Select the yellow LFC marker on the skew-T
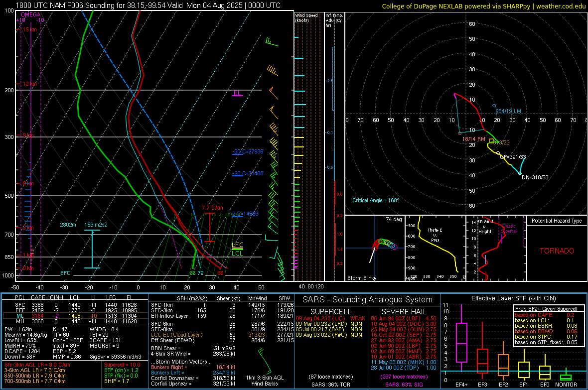 237,245
